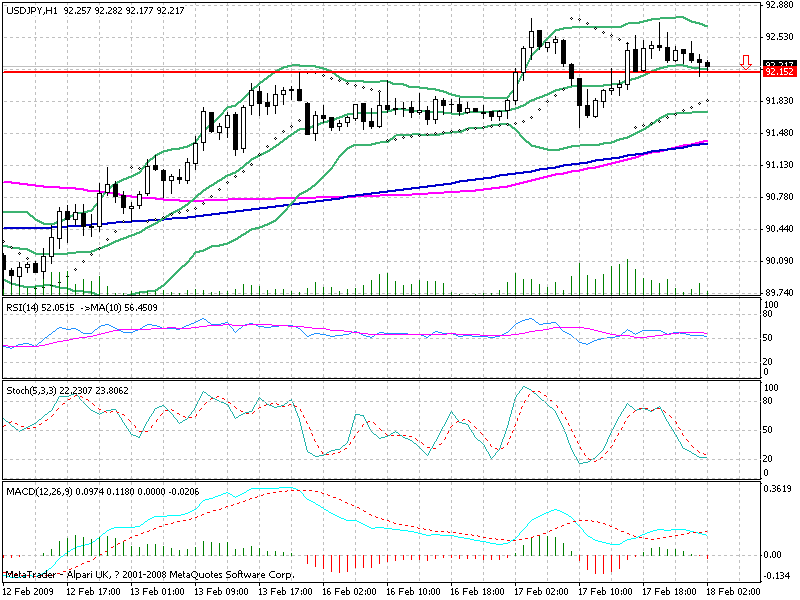The image size is (800, 600).
Task: Click the USDJPY,H1 chart title text
Action: click(x=32, y=10)
